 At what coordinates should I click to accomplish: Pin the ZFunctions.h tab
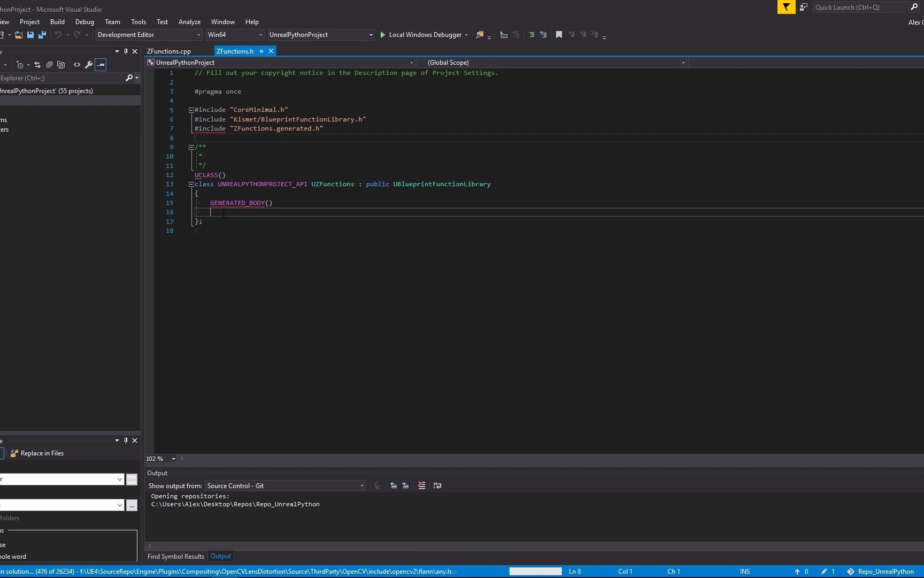(x=261, y=51)
